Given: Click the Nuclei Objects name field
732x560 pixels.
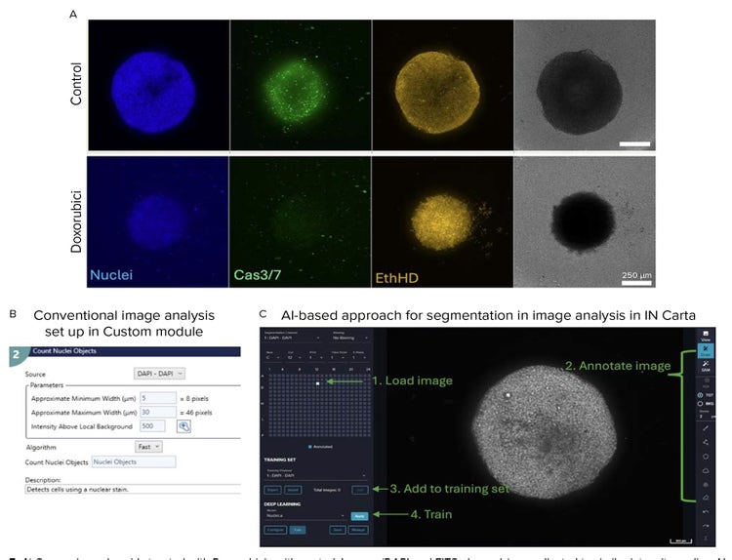Looking at the screenshot, I should [x=134, y=461].
